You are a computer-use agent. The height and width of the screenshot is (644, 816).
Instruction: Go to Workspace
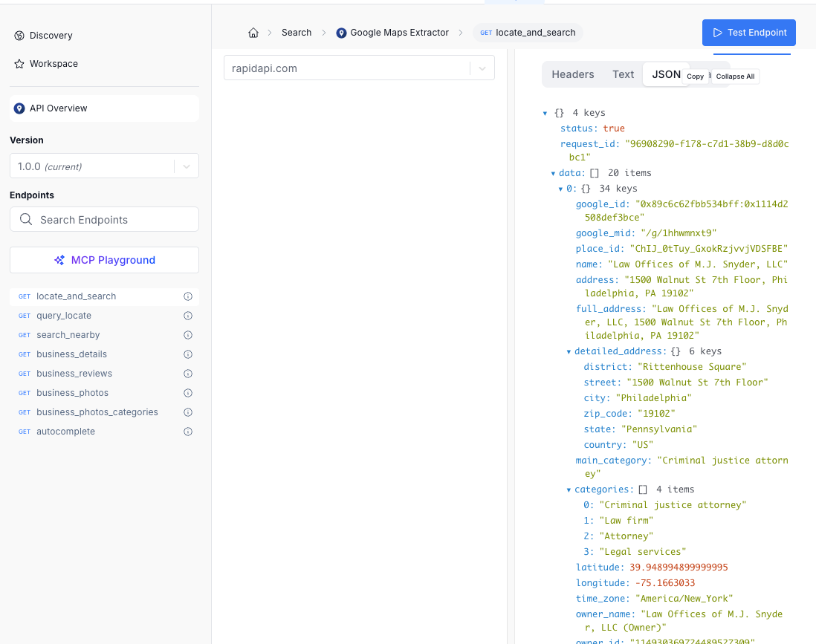(x=54, y=63)
